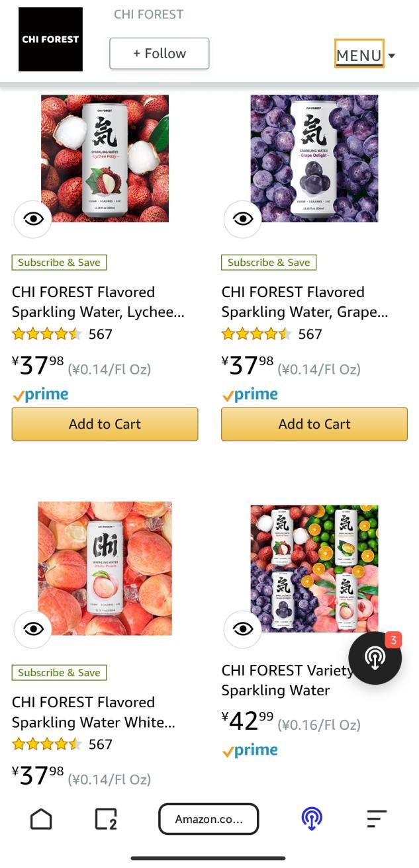Tap the prime badge under Variety pack
Image resolution: width=419 pixels, height=868 pixels.
click(x=250, y=751)
